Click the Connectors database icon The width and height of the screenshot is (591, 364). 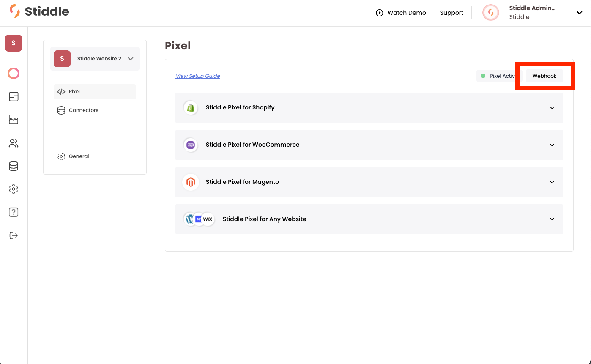coord(61,110)
